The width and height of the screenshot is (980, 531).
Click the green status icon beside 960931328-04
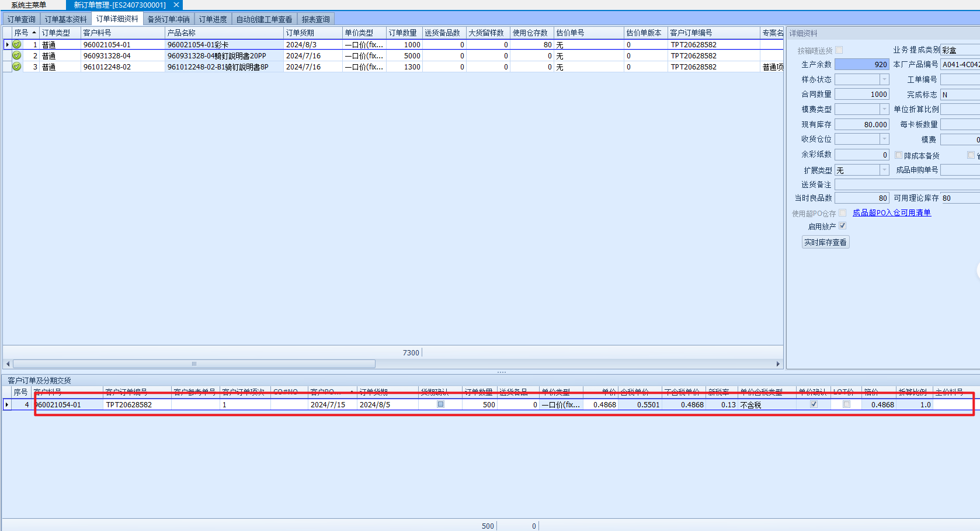(17, 55)
